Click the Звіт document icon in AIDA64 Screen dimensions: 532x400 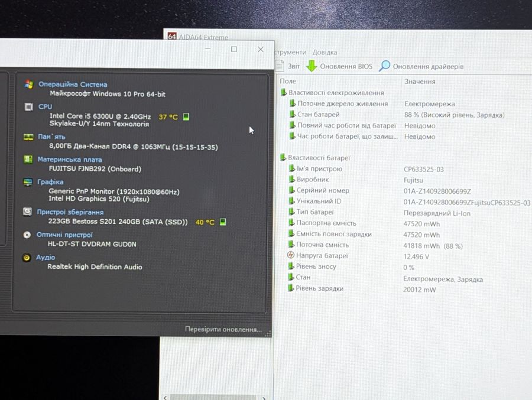point(280,66)
